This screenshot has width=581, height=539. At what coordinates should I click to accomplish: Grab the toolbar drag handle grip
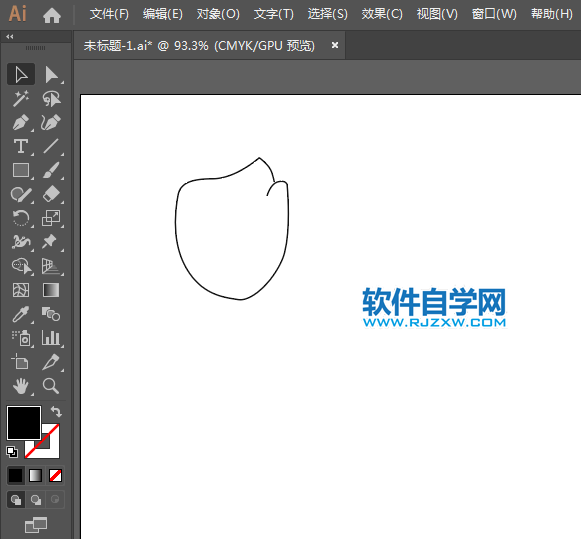coord(36,48)
